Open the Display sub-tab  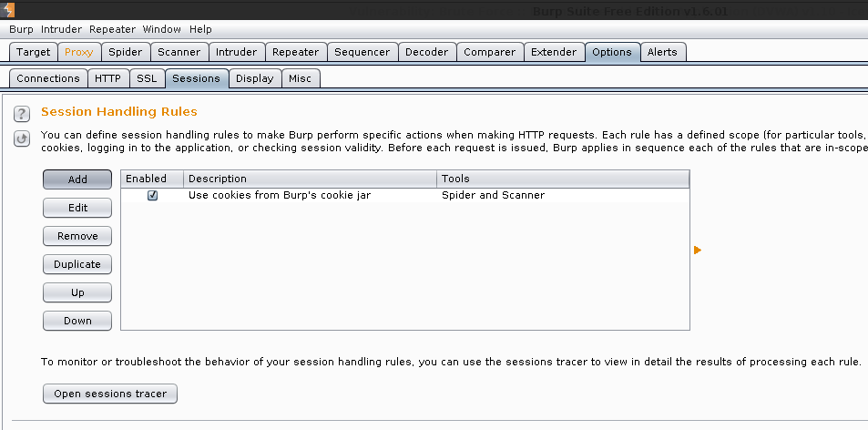tap(255, 78)
